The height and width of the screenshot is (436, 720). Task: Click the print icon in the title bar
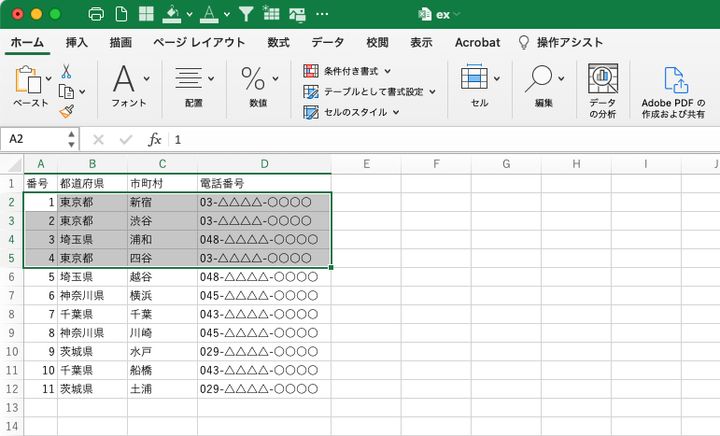tap(96, 15)
